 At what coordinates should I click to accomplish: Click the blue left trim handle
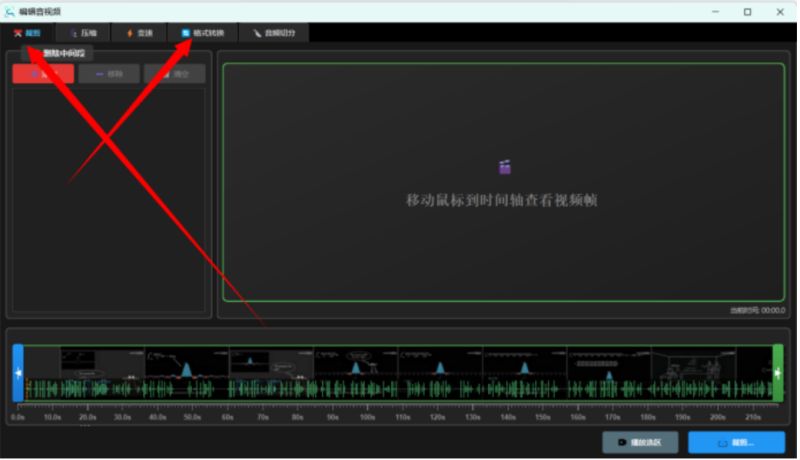coord(17,373)
